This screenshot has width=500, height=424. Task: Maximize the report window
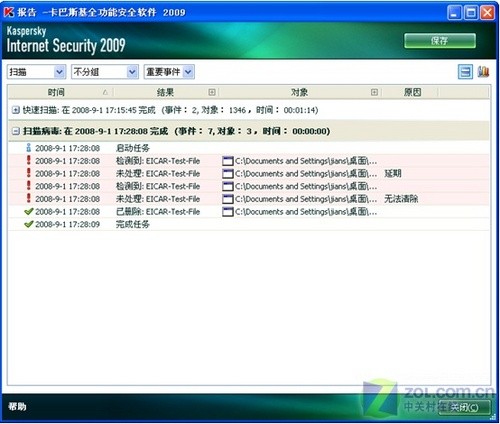click(x=471, y=12)
